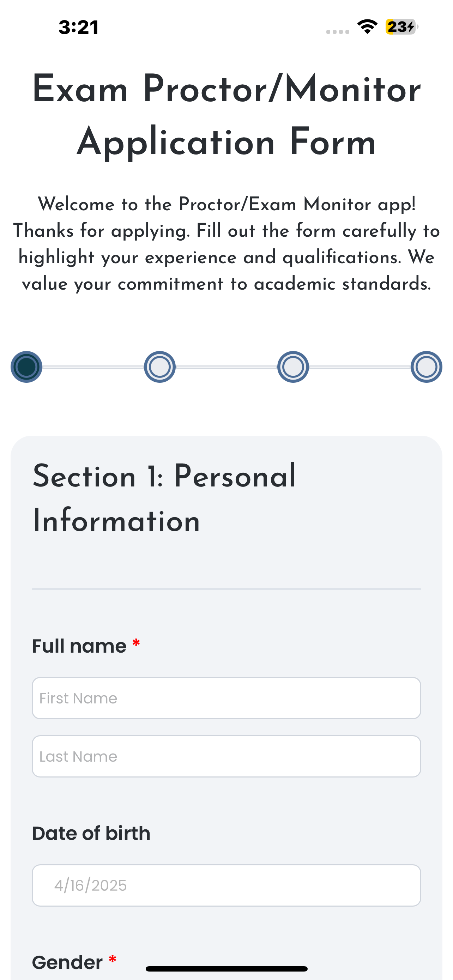Select the first filled progress step circle
Viewport: 453px width, 980px height.
[26, 367]
